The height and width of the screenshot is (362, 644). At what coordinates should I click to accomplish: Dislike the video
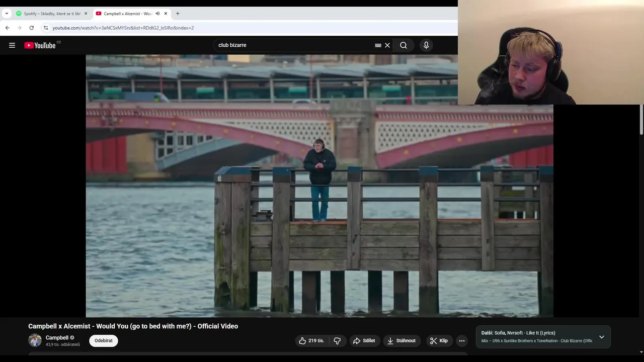pyautogui.click(x=337, y=341)
